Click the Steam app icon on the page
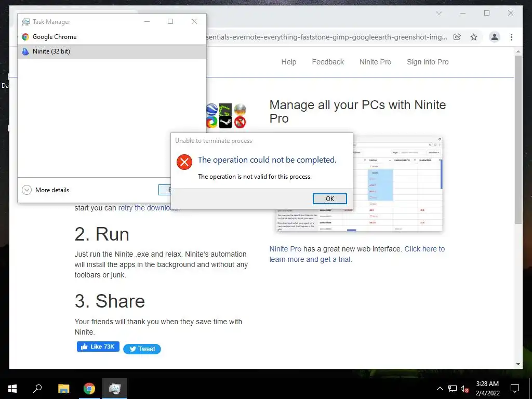Screen dimensions: 532x399 pos(225,122)
